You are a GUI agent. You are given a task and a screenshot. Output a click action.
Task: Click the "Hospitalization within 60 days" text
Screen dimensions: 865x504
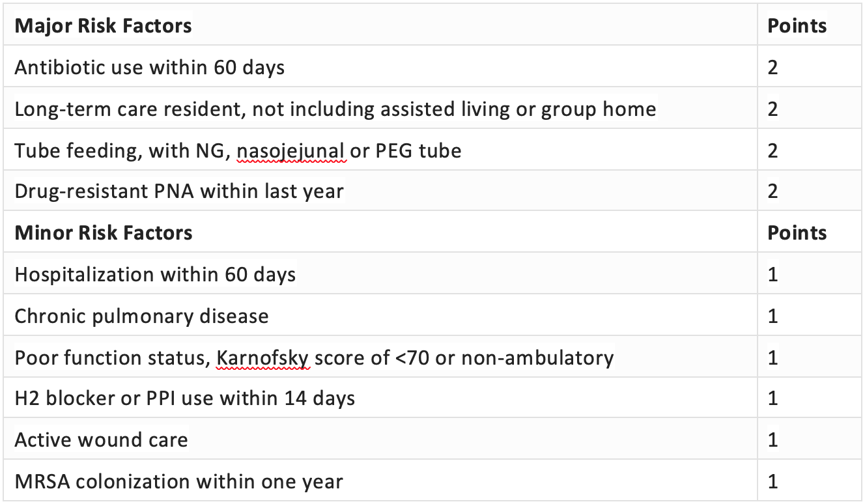point(155,275)
